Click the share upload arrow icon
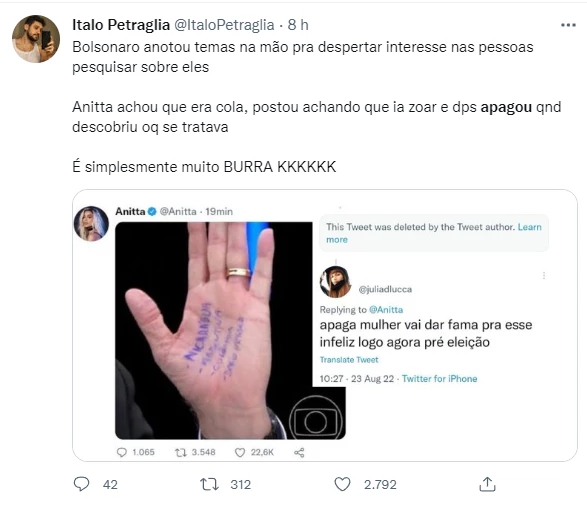Image resolution: width=587 pixels, height=511 pixels. (x=487, y=484)
